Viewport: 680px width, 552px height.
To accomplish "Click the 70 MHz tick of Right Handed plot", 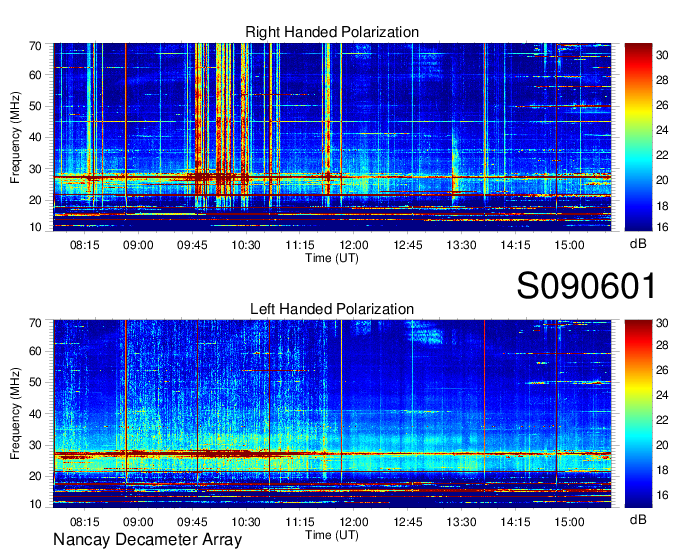I will tap(36, 46).
